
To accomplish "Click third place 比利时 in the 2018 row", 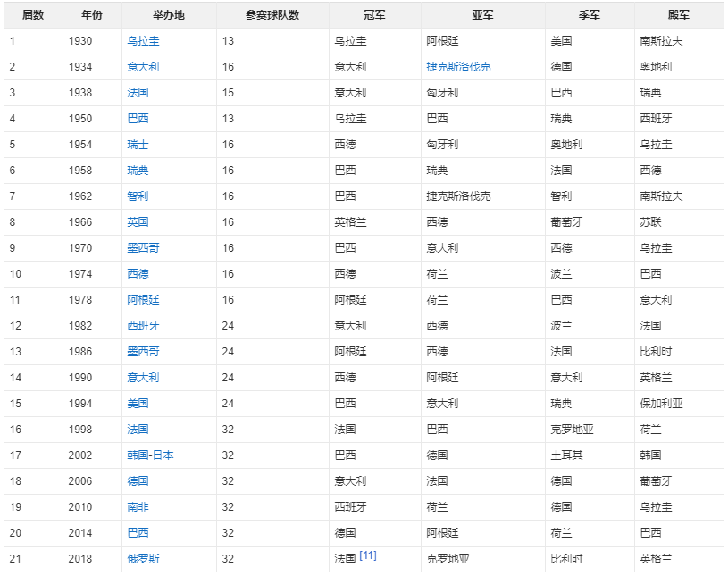I will (567, 559).
